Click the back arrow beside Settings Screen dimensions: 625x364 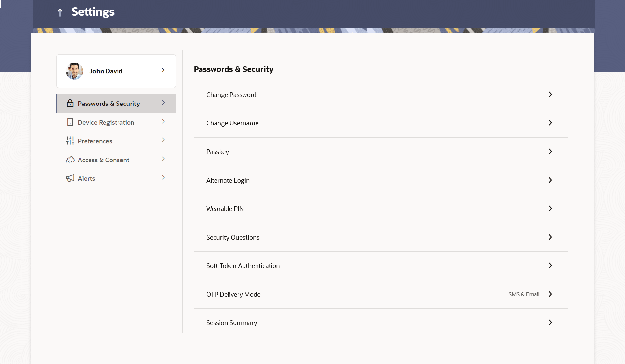[60, 13]
